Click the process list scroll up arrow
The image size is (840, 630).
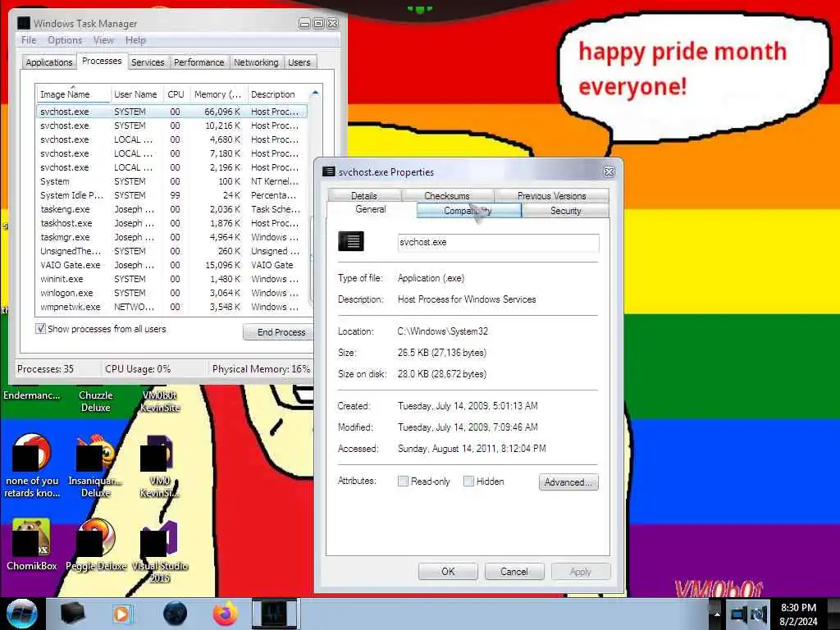click(315, 94)
